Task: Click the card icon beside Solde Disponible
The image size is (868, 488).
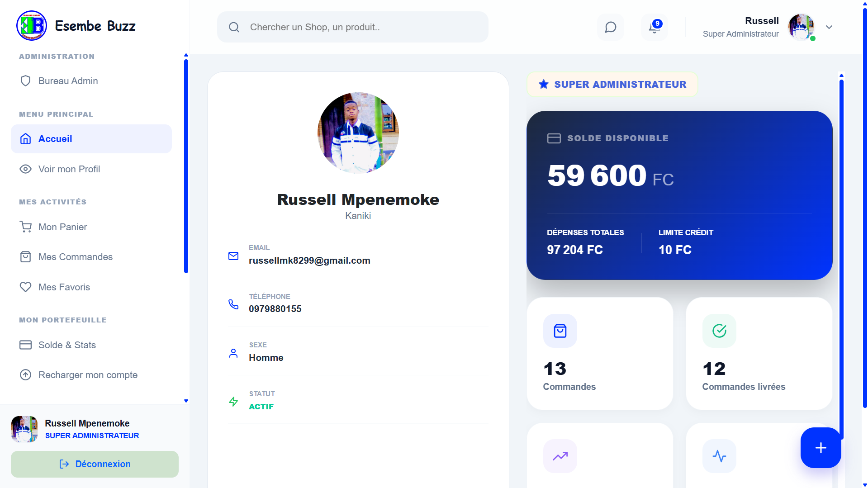Action: coord(554,138)
